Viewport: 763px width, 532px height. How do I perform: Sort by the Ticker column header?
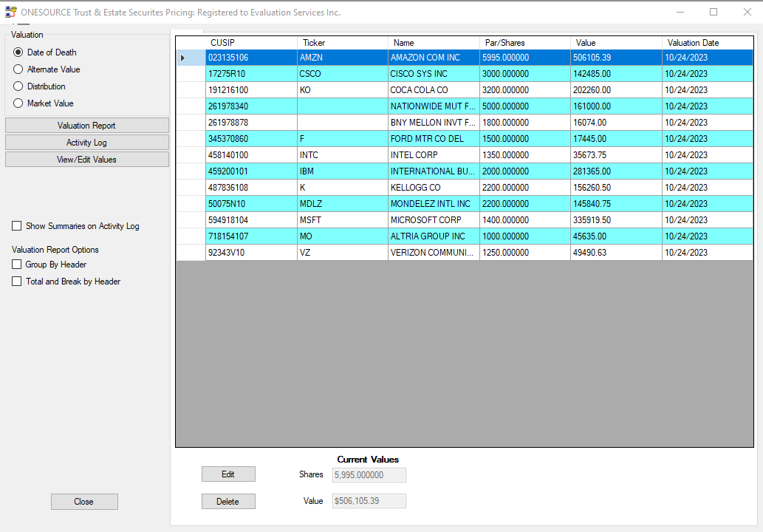(x=343, y=43)
